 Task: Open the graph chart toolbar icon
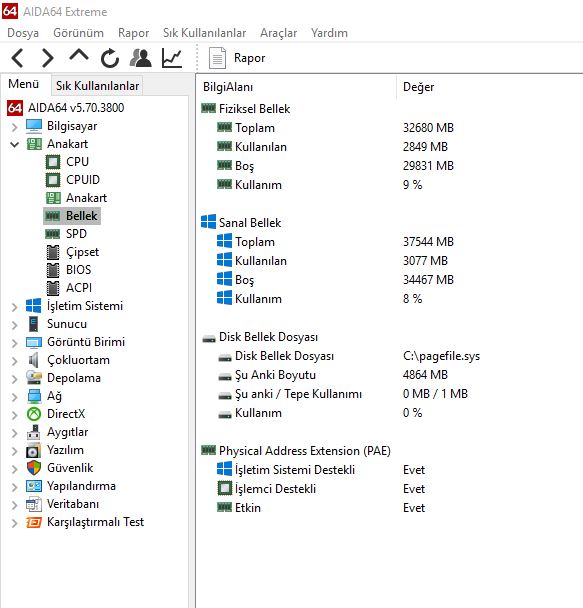(x=172, y=58)
